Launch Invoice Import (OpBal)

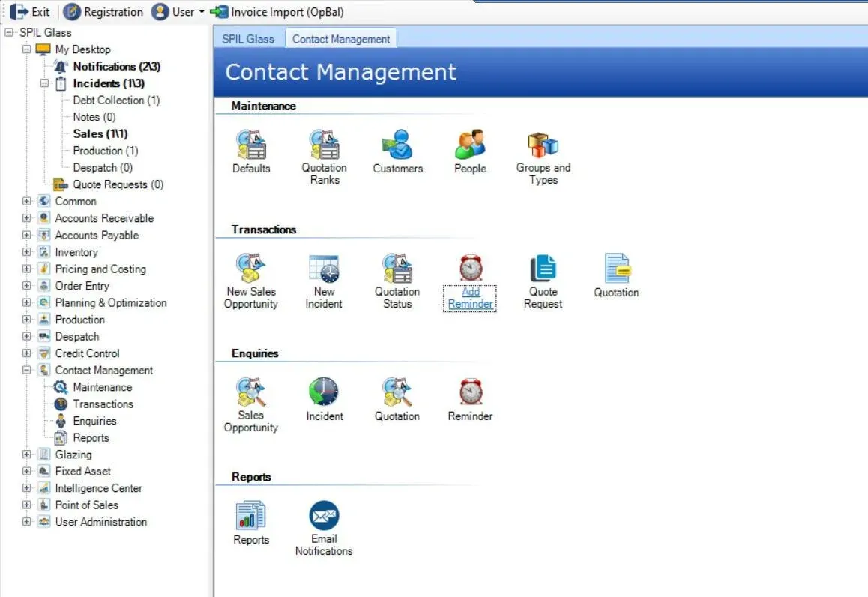pyautogui.click(x=277, y=12)
